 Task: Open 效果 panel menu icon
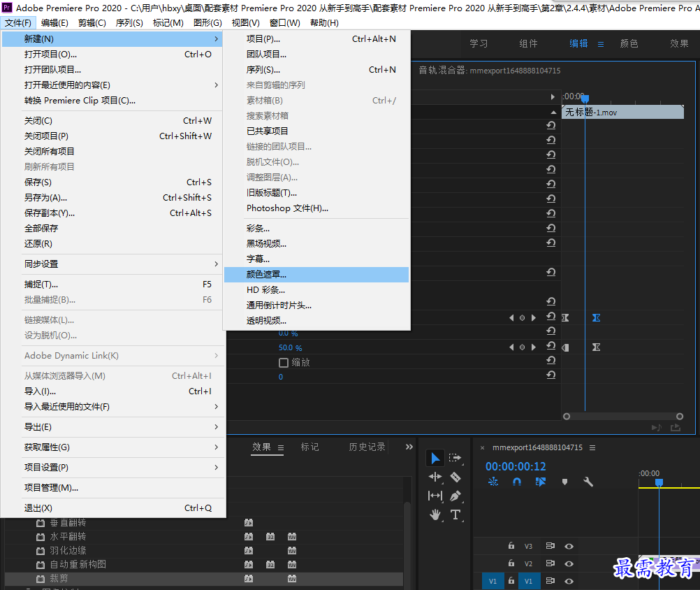click(280, 447)
